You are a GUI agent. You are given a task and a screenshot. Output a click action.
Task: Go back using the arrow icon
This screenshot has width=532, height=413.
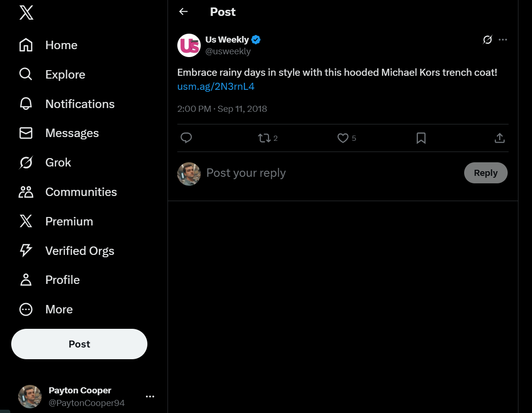point(183,12)
